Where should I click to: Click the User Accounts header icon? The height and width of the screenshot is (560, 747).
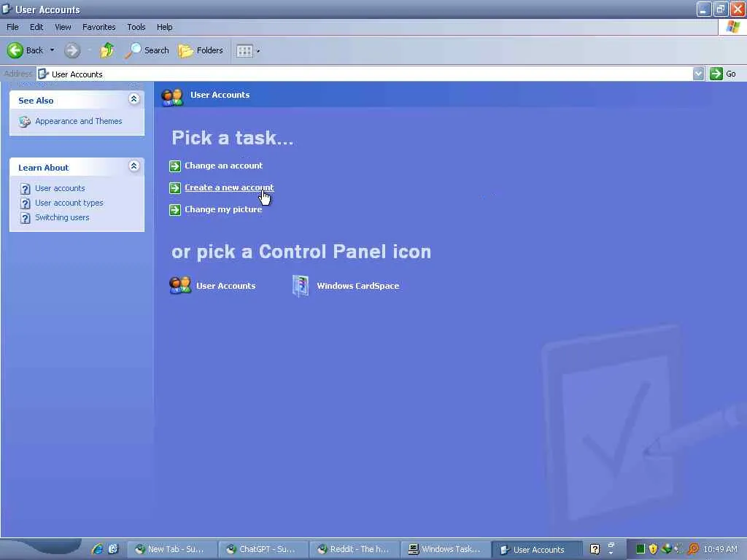click(172, 97)
